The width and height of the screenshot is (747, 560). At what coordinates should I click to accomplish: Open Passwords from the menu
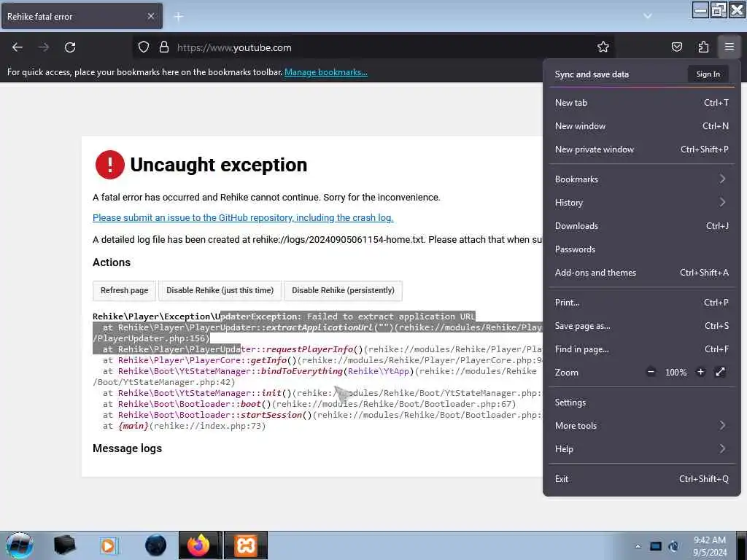coord(642,249)
